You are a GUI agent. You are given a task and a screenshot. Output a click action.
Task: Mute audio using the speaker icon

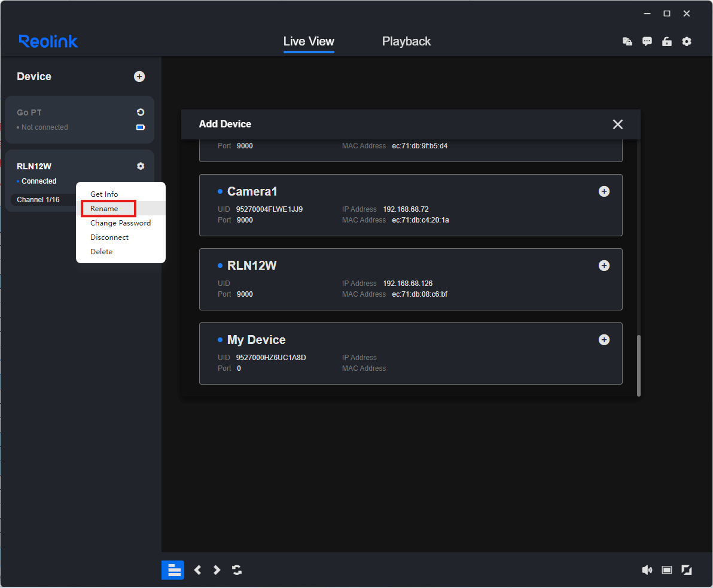pyautogui.click(x=647, y=570)
